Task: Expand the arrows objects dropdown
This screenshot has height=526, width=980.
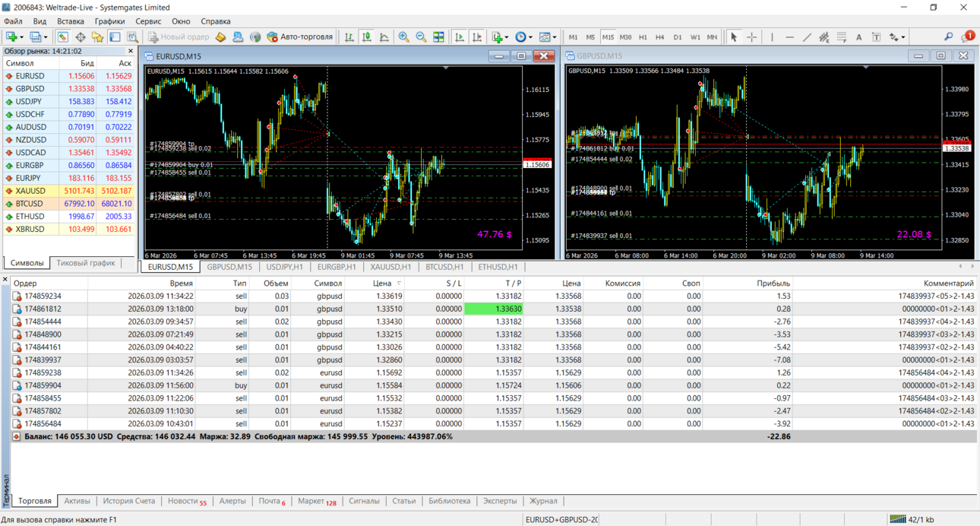Action: pyautogui.click(x=897, y=36)
